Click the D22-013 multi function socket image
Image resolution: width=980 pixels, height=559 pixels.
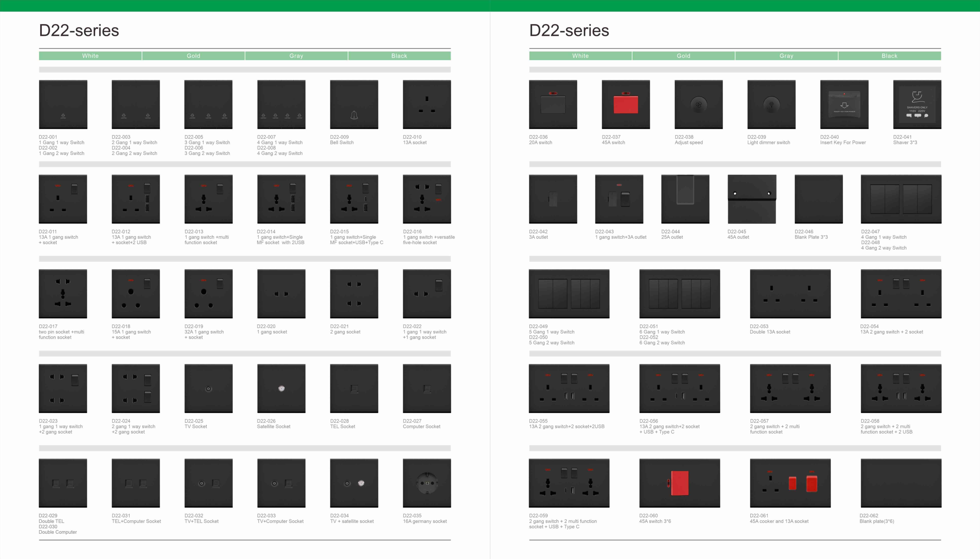click(208, 199)
